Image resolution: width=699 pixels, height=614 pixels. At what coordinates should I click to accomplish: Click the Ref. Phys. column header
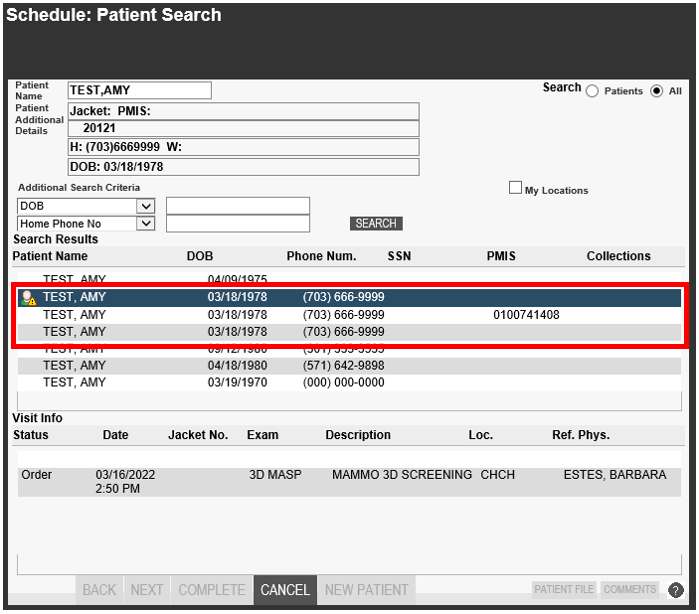coord(581,435)
